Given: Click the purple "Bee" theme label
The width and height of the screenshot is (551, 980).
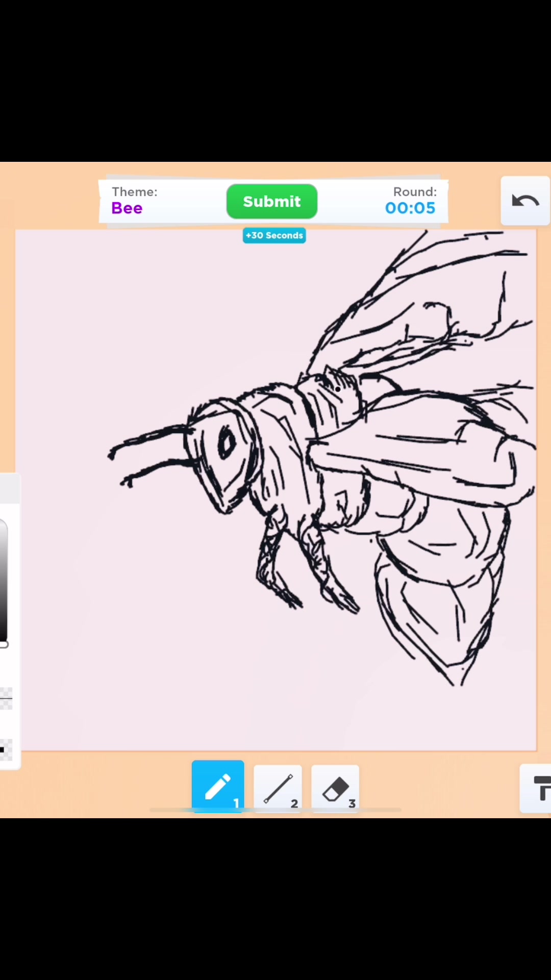Looking at the screenshot, I should point(127,208).
